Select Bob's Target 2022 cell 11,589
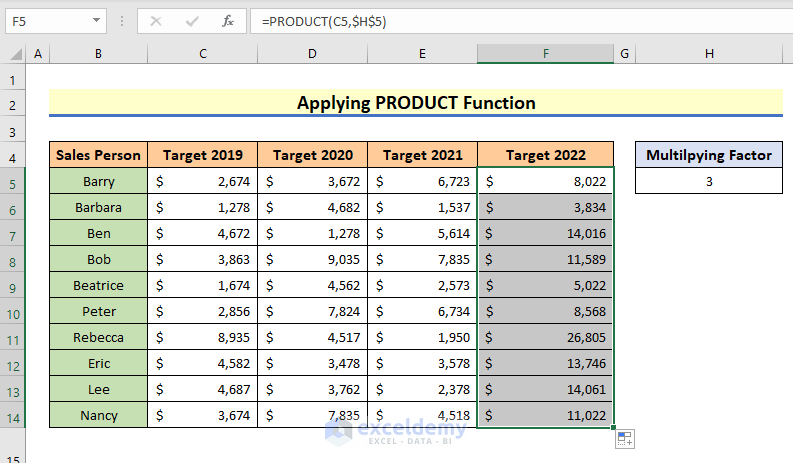This screenshot has width=793, height=463. click(545, 259)
